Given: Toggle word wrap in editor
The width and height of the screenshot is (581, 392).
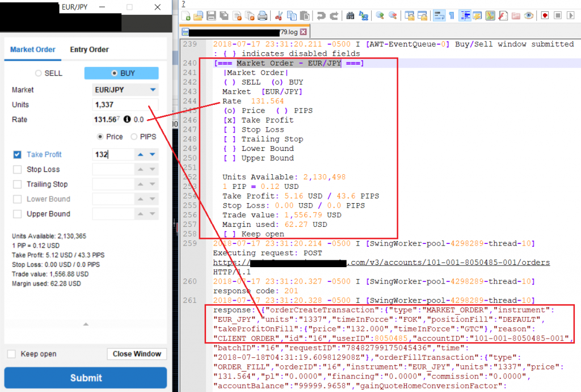Looking at the screenshot, I should (439, 15).
